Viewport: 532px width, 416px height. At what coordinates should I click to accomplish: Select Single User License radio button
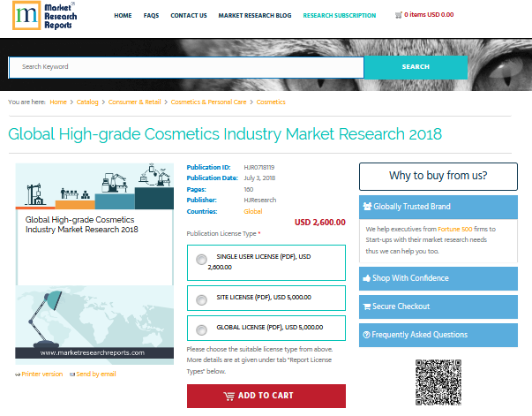[x=201, y=260]
